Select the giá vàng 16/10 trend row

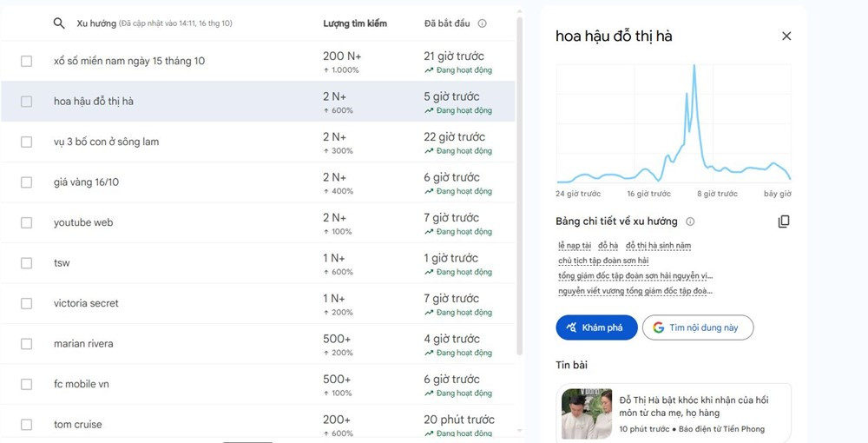258,182
